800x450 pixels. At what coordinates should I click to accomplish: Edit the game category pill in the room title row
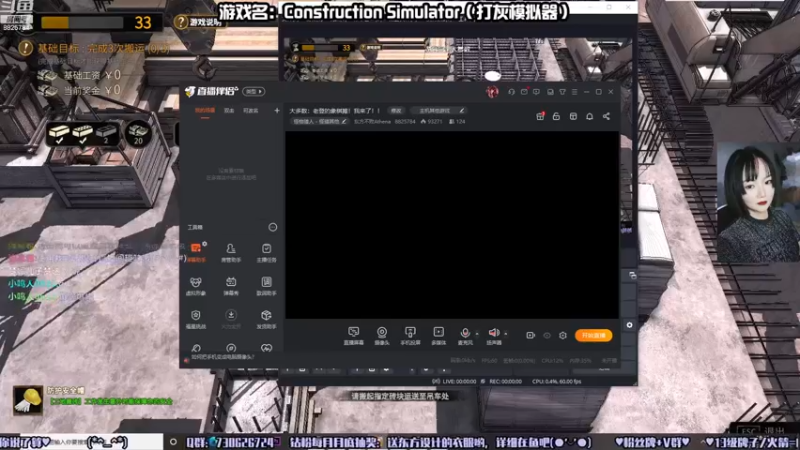coord(439,110)
